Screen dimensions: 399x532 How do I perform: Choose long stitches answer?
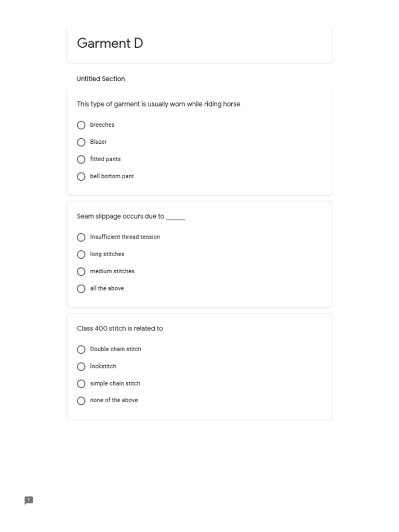point(81,255)
